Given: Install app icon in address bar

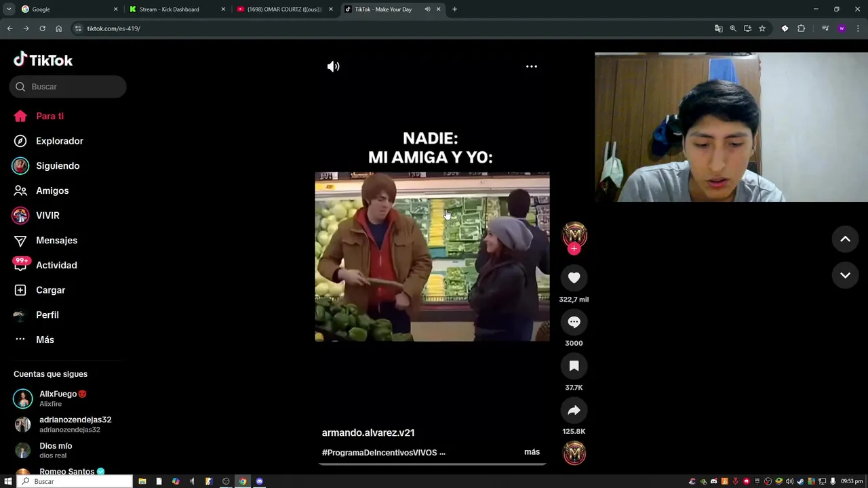Looking at the screenshot, I should 747,28.
